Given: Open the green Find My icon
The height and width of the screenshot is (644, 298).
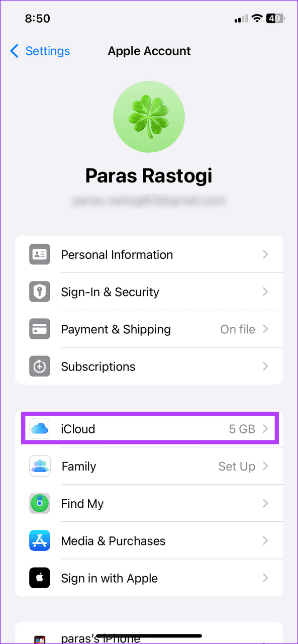Looking at the screenshot, I should point(39,503).
